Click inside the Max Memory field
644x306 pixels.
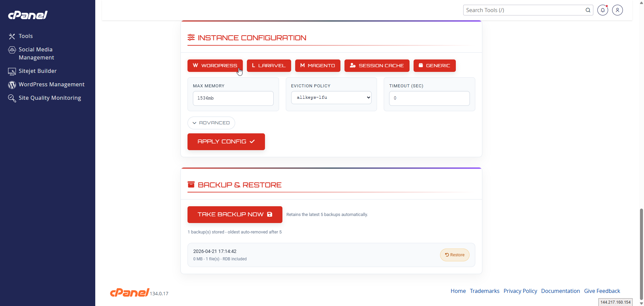[x=233, y=98]
